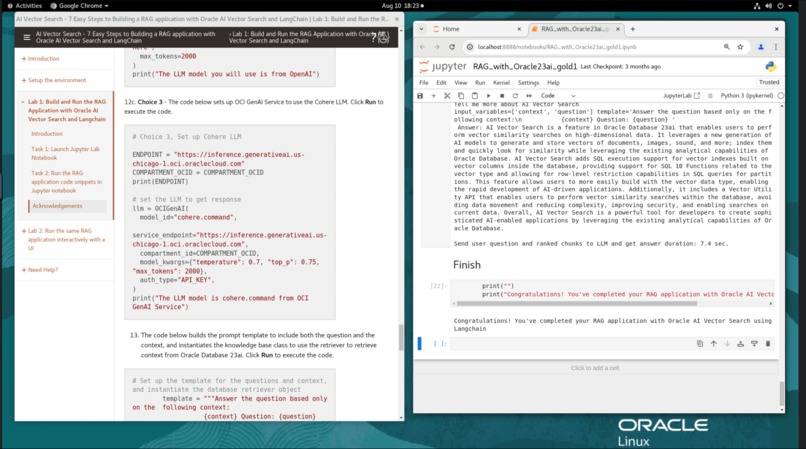Image resolution: width=806 pixels, height=449 pixels.
Task: Click the Jupyter logo
Action: [443, 66]
